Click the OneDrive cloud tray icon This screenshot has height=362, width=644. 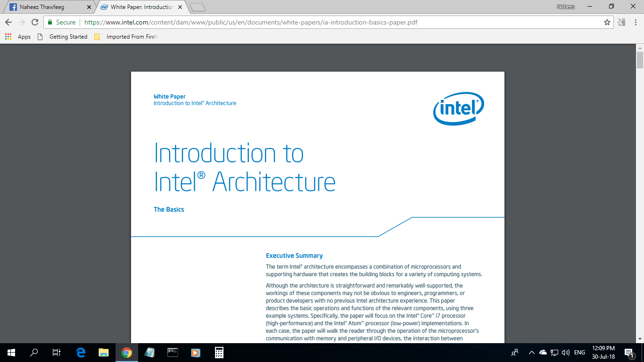click(543, 353)
